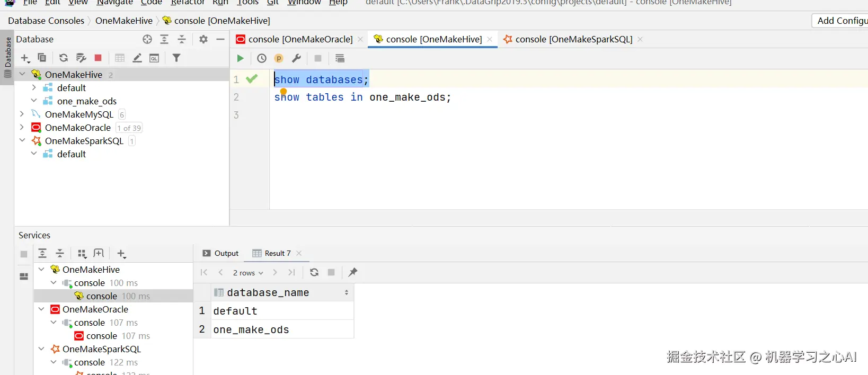Collapse OneMakeOracle node in Services
This screenshot has width=868, height=375.
coord(41,309)
